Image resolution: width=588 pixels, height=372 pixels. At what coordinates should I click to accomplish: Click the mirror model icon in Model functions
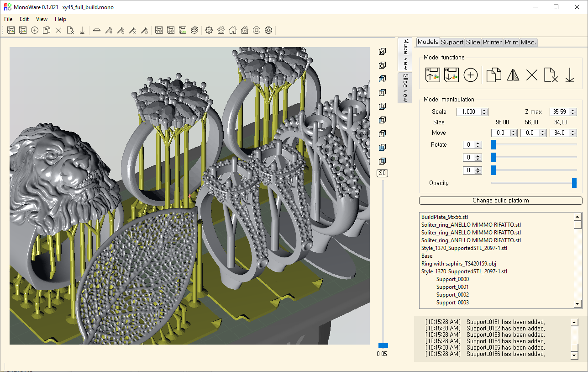513,75
